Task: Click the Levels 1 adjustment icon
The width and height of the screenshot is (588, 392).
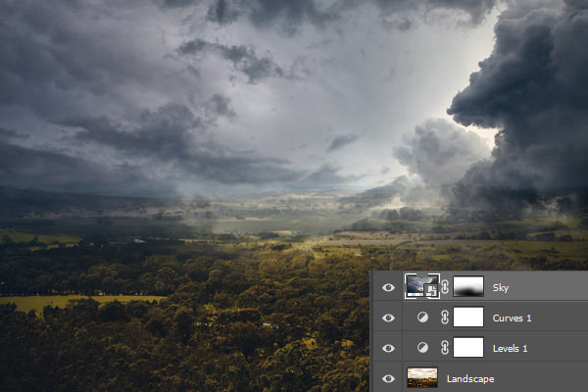Action: click(422, 348)
